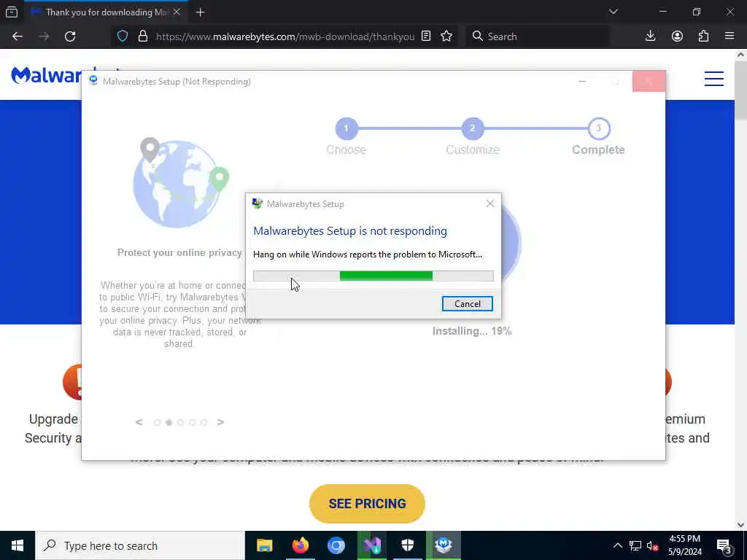Click the globe privacy illustration
This screenshot has width=747, height=560.
tap(179, 183)
